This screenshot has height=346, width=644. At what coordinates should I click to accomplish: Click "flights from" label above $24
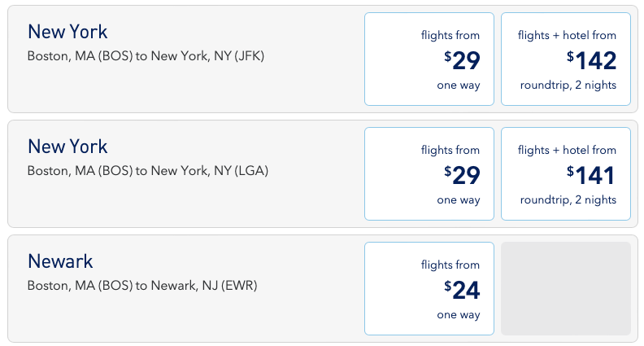pos(450,265)
